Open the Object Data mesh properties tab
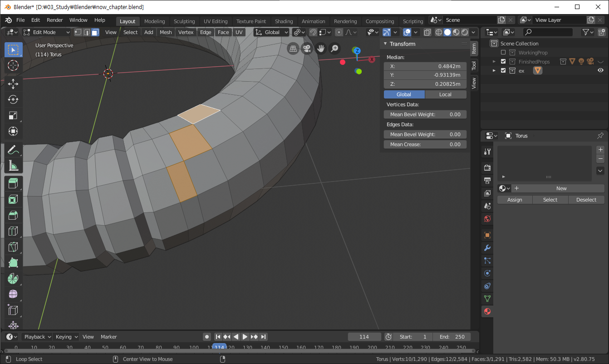 [487, 299]
